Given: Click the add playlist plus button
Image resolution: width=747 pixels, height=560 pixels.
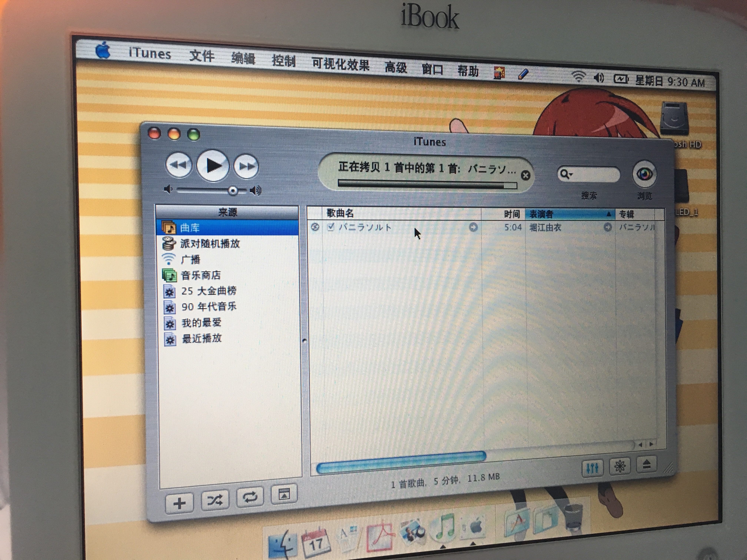Looking at the screenshot, I should (179, 503).
